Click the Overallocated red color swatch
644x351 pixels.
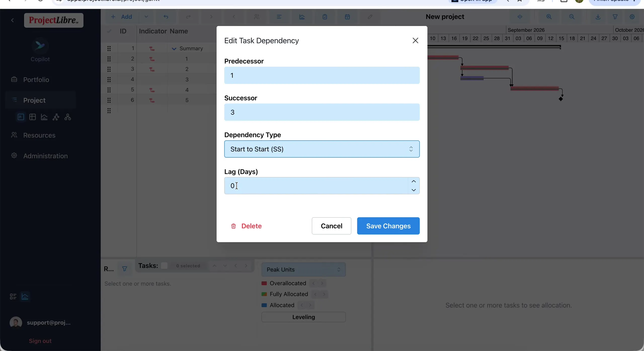point(264,283)
